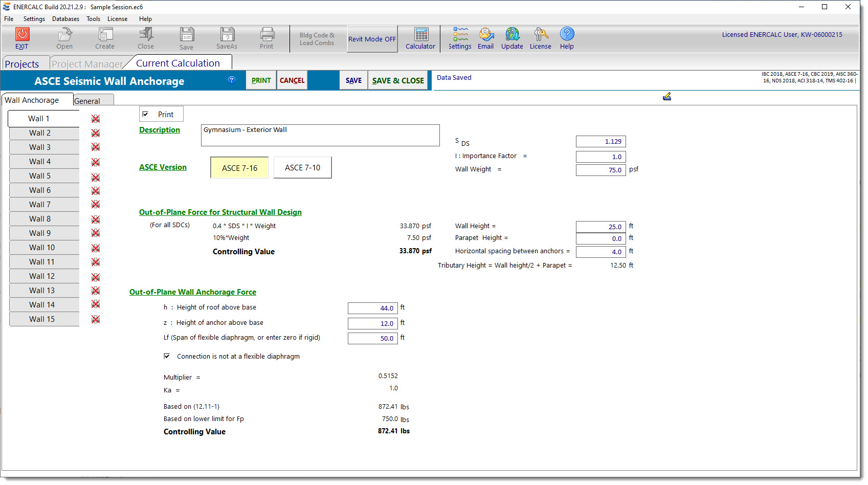This screenshot has width=868, height=485.
Task: Select the Current Calculation tab
Action: click(178, 63)
